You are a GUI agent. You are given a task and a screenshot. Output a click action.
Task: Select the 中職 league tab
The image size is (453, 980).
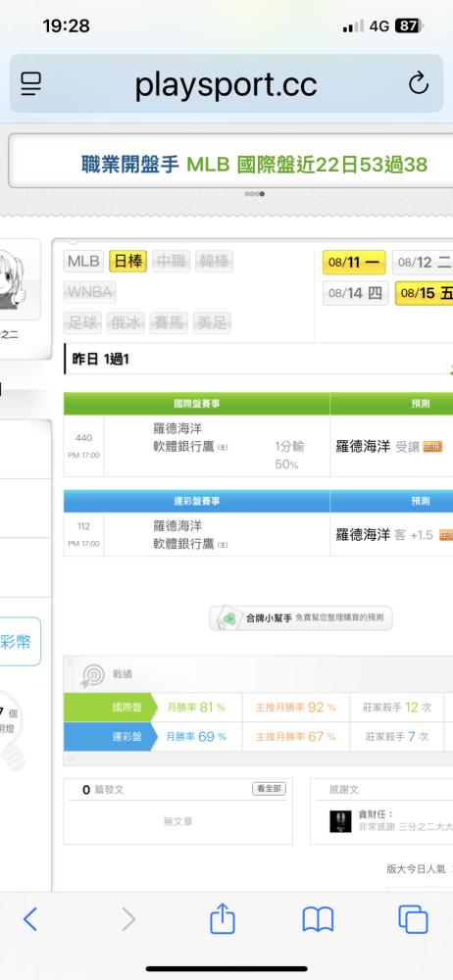click(x=171, y=262)
